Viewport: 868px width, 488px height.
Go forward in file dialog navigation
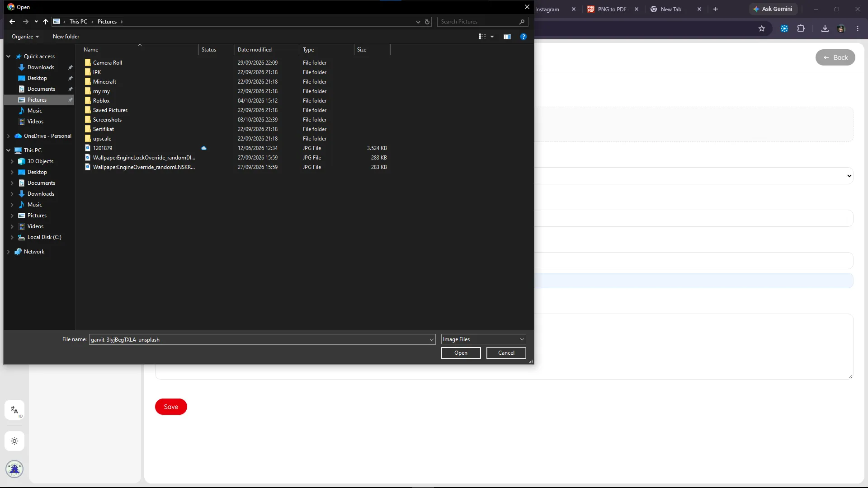coord(25,22)
